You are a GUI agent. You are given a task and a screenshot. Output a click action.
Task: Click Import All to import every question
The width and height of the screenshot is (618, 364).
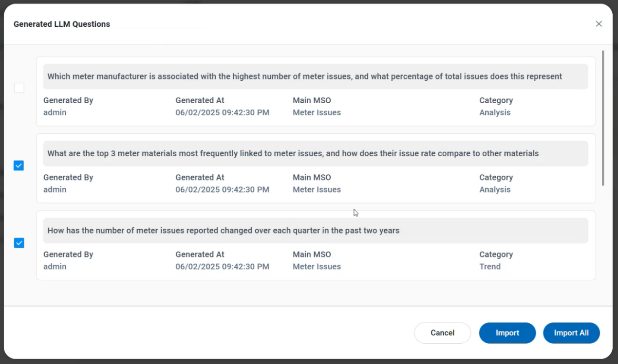(x=571, y=333)
